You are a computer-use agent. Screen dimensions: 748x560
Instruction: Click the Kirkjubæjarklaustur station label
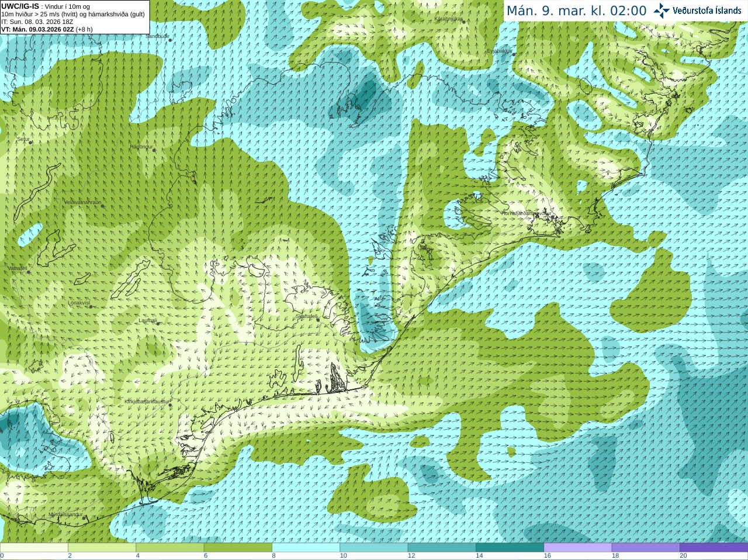tap(147, 402)
